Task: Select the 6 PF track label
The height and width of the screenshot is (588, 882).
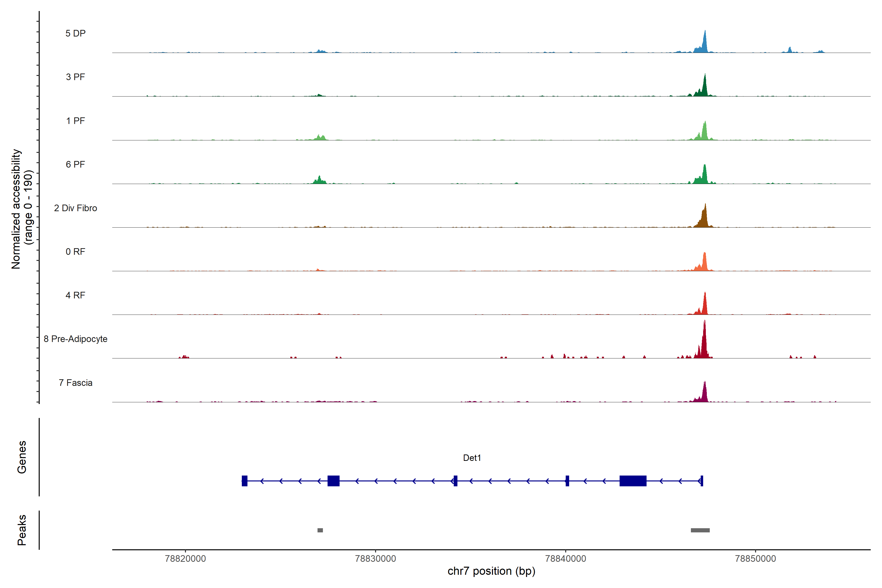Action: coord(75,164)
